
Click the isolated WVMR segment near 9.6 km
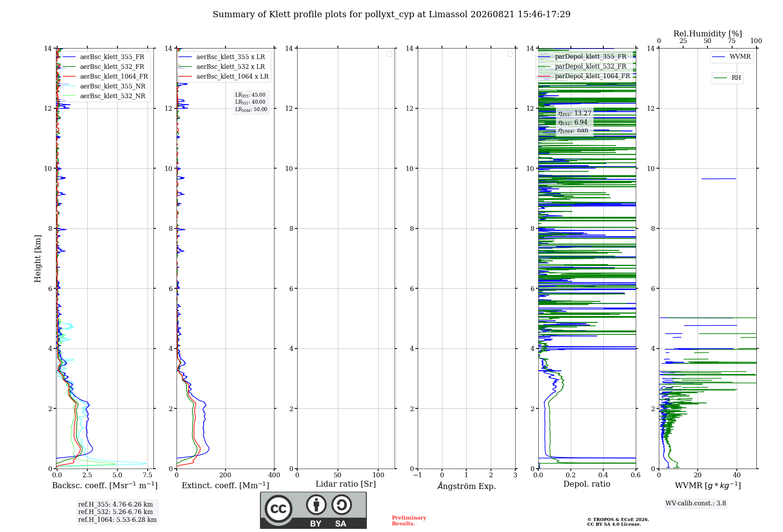click(x=719, y=179)
